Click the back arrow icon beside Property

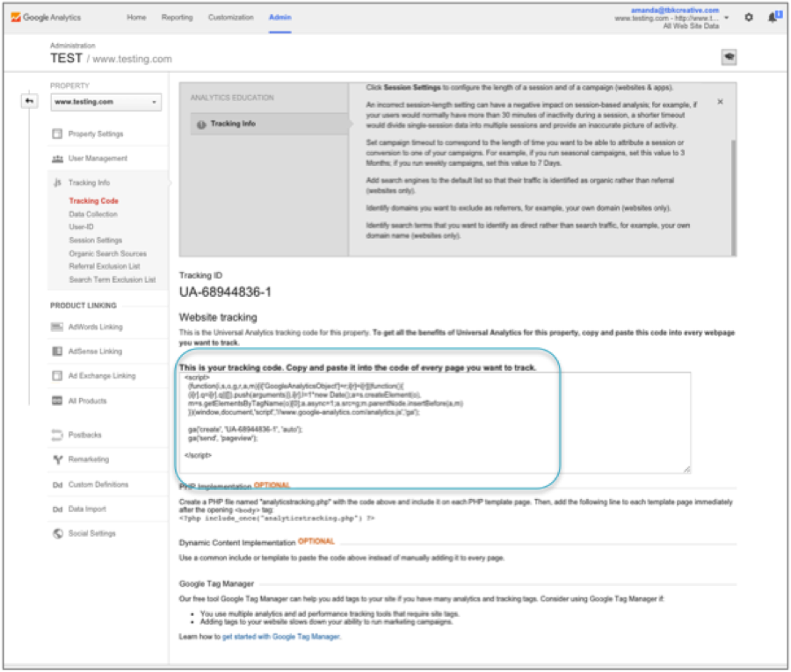pyautogui.click(x=29, y=101)
